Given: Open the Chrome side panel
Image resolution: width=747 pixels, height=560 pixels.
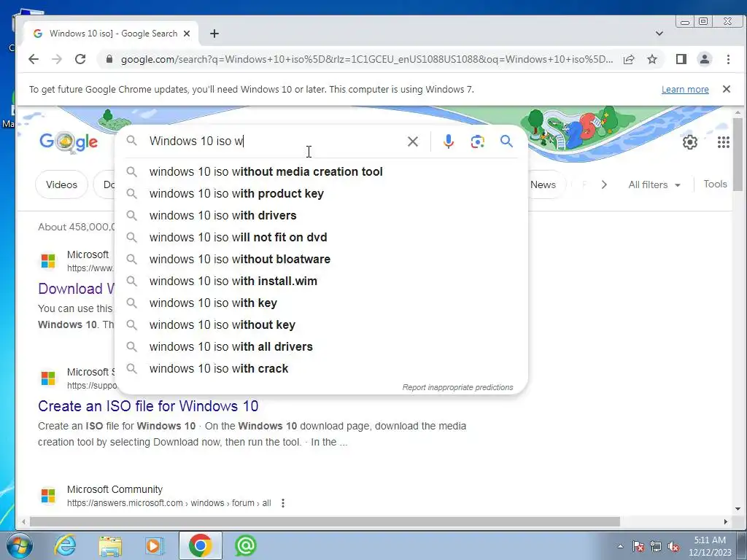Looking at the screenshot, I should point(681,59).
